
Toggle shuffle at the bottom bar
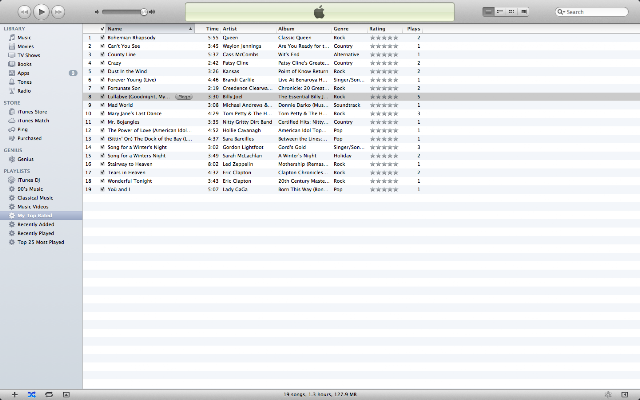tap(31, 394)
